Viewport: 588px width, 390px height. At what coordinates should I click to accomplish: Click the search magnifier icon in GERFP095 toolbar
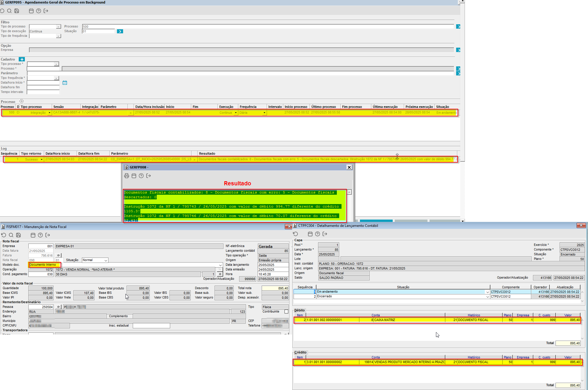pyautogui.click(x=9, y=11)
